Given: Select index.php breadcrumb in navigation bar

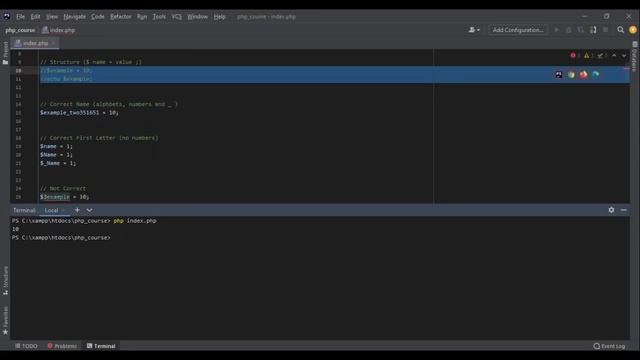Looking at the screenshot, I should pyautogui.click(x=58, y=30).
